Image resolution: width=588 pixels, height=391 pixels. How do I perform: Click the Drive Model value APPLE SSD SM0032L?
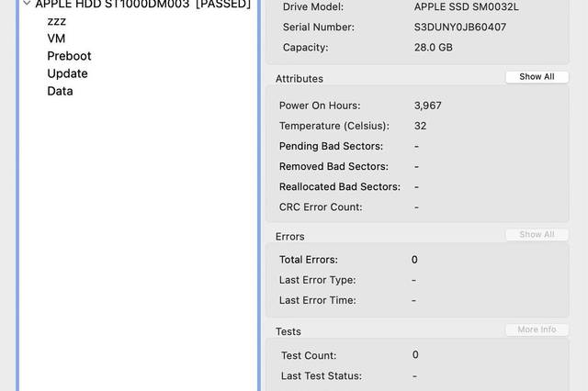pyautogui.click(x=466, y=6)
